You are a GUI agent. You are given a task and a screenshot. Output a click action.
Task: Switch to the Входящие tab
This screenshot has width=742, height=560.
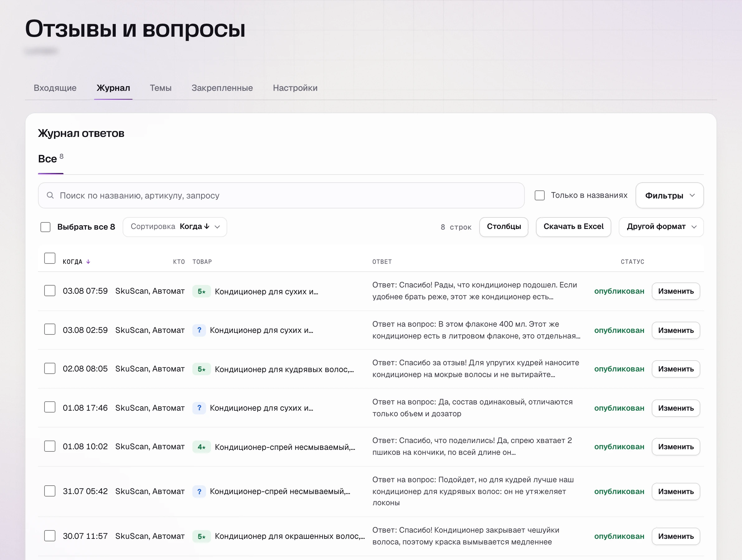click(x=55, y=88)
